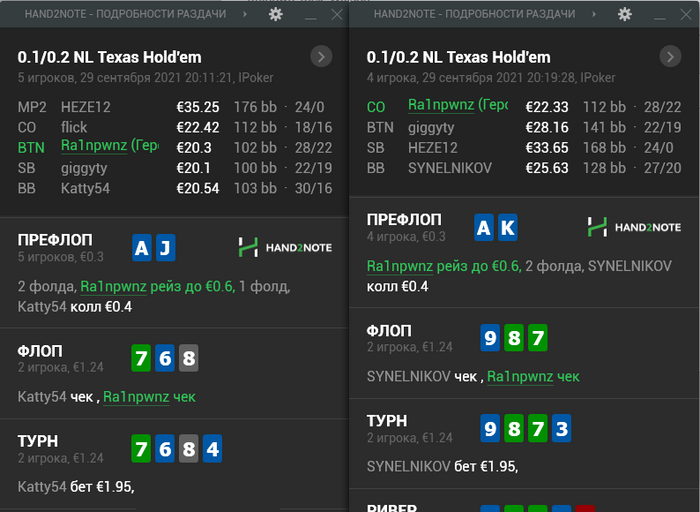
Task: Click Ra1npwnz raise action in right preflop
Action: (x=444, y=266)
